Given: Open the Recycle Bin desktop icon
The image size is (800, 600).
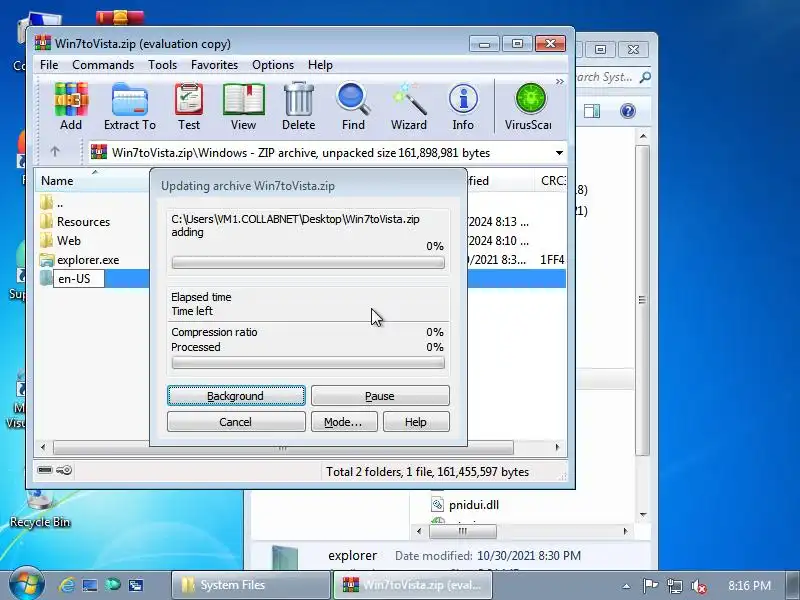Looking at the screenshot, I should coord(40,508).
